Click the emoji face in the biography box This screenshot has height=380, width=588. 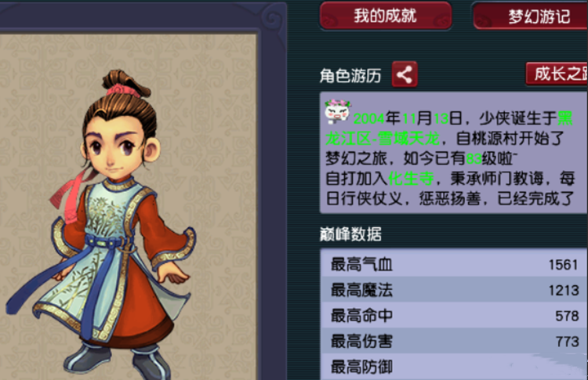pyautogui.click(x=337, y=111)
